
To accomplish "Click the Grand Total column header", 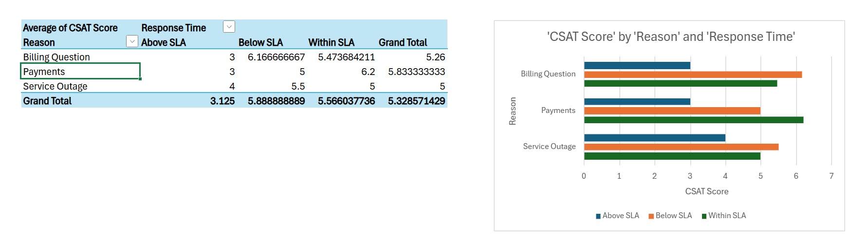I will point(403,42).
